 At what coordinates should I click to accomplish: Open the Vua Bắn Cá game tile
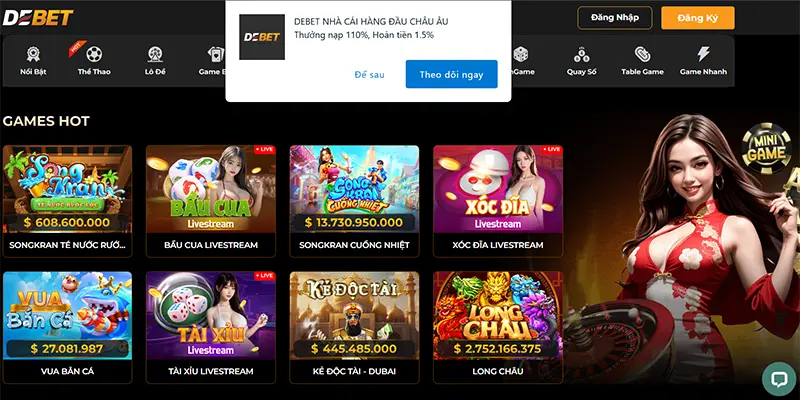(x=67, y=327)
